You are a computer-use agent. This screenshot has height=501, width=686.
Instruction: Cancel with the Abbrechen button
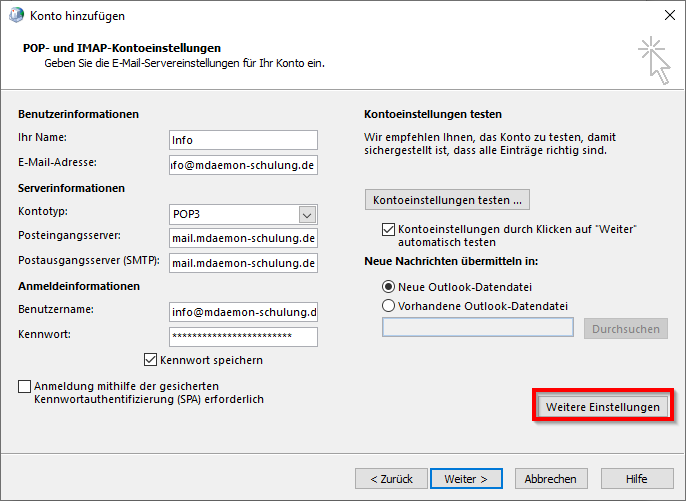[550, 479]
